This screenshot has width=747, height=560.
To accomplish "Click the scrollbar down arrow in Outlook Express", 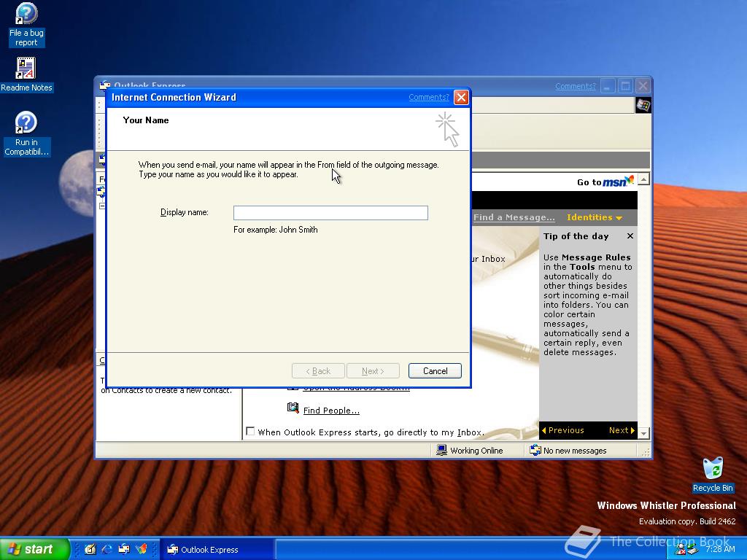I will [x=643, y=433].
